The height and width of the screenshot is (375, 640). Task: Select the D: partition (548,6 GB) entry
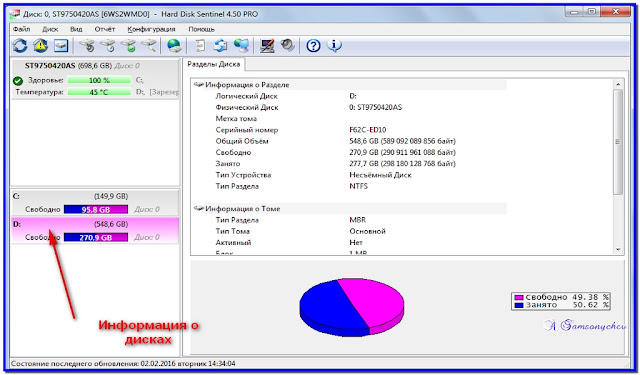click(x=95, y=231)
